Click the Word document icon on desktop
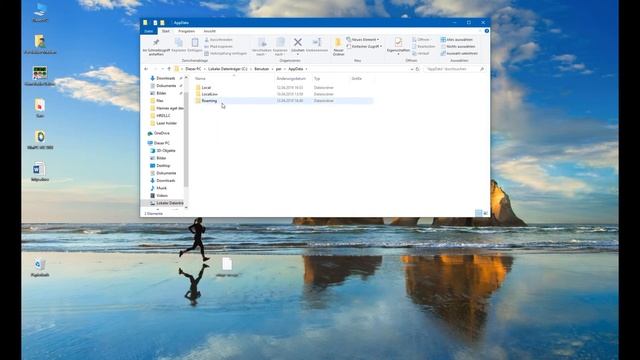This screenshot has height=360, width=640. click(39, 169)
